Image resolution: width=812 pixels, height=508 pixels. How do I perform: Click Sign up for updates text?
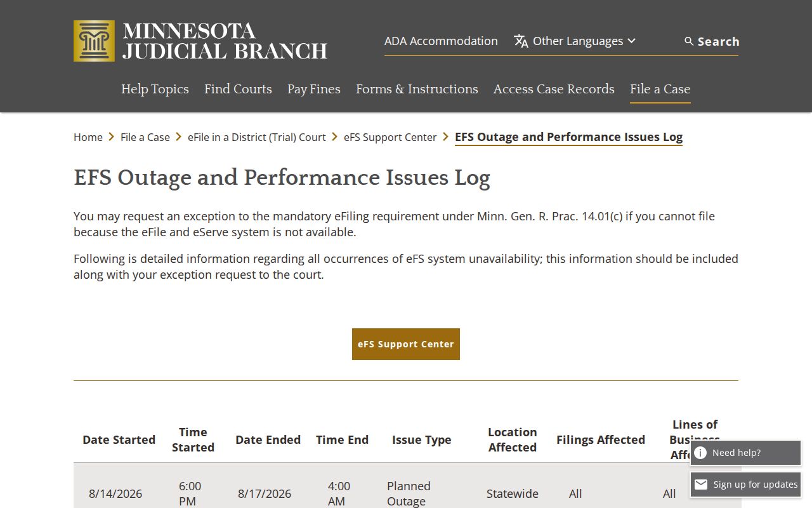click(x=756, y=485)
